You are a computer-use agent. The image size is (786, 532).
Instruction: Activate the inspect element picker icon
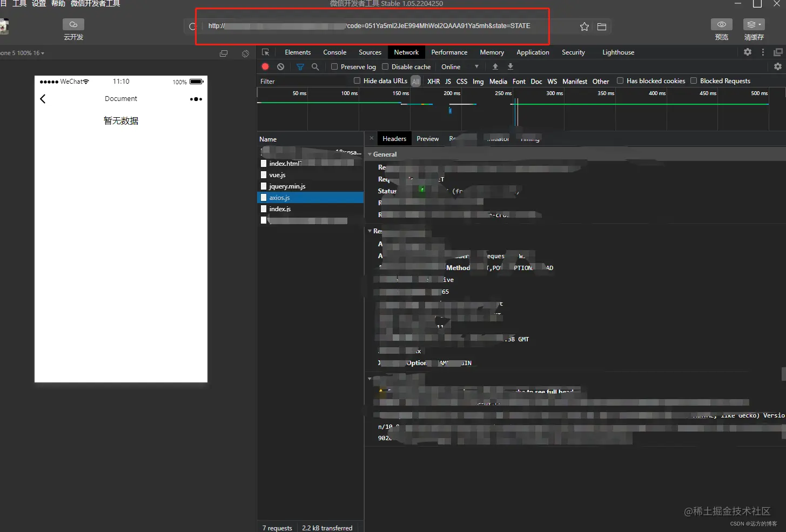point(265,52)
